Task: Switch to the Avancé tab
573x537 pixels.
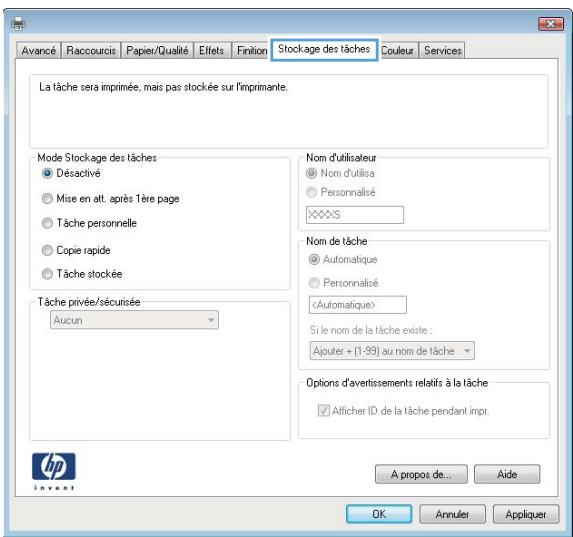Action: tap(38, 50)
